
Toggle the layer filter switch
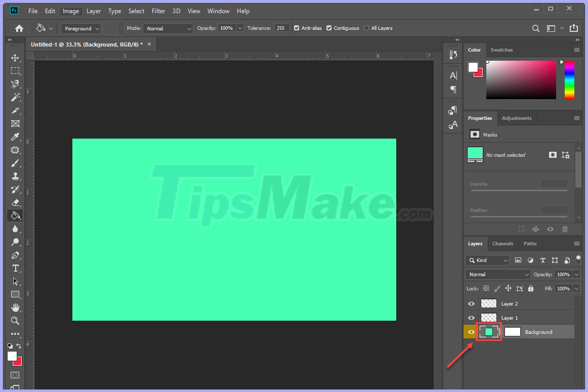pos(578,259)
